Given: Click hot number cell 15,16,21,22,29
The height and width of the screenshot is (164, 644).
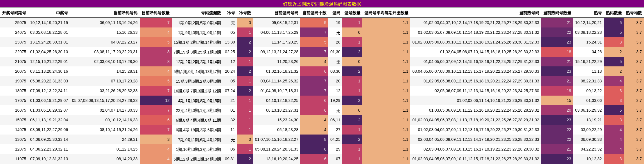Looking at the screenshot, I should point(588,62).
